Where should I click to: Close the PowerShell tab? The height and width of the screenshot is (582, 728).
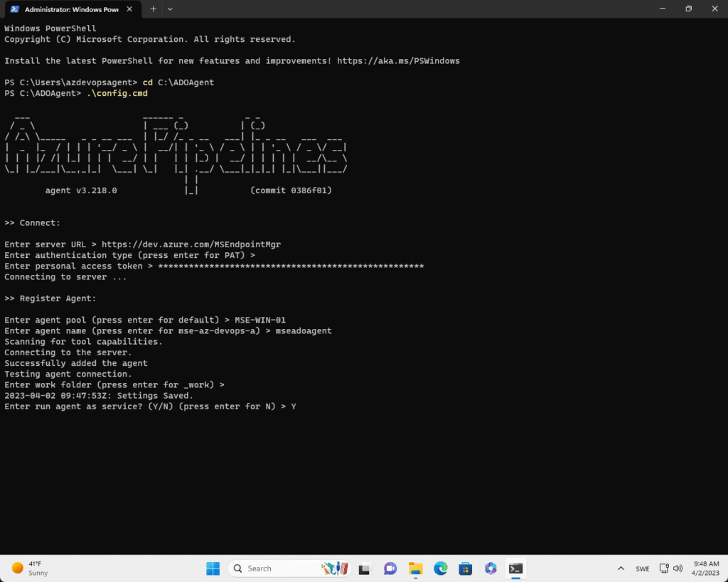(129, 9)
